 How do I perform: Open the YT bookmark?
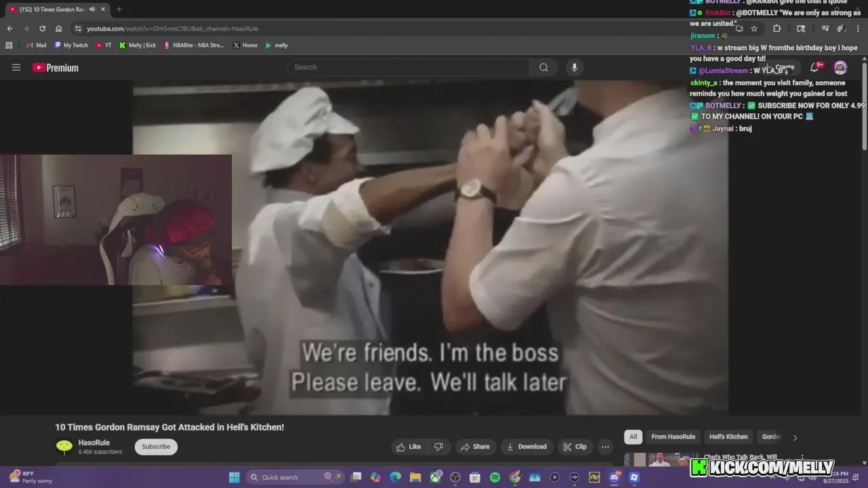pos(104,45)
